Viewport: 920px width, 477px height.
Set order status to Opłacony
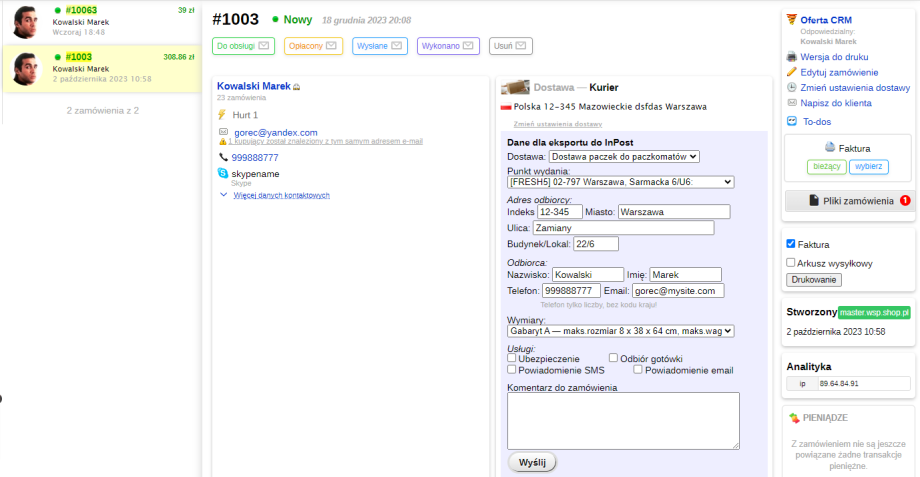[313, 46]
